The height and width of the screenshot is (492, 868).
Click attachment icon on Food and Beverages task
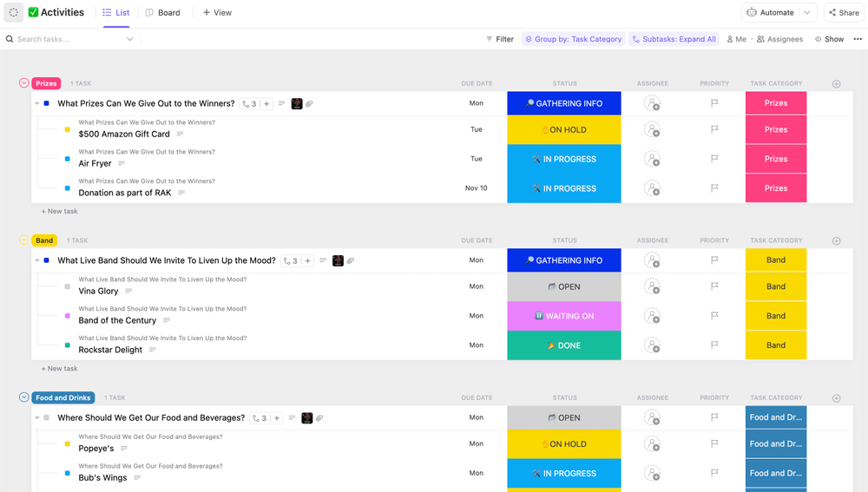tap(319, 418)
